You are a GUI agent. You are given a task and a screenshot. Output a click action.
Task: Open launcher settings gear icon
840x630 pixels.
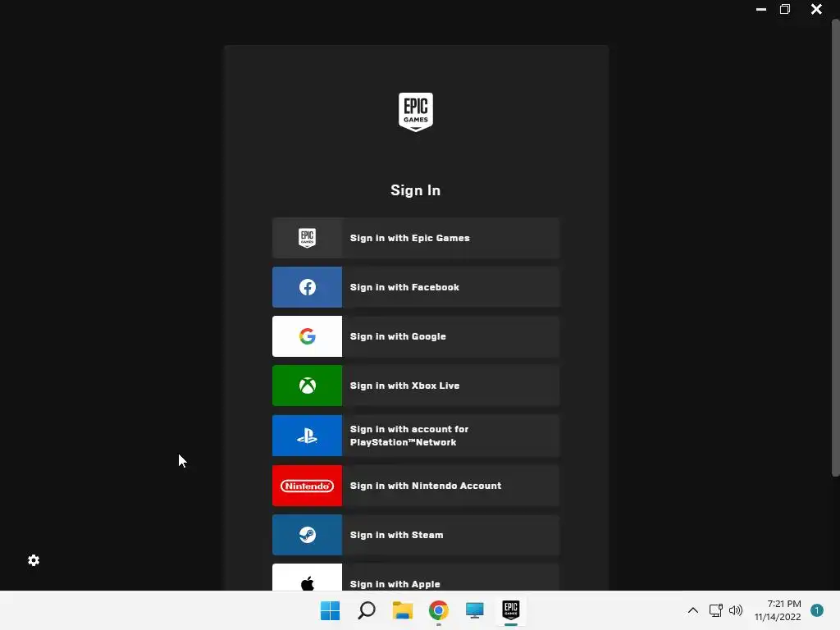pyautogui.click(x=34, y=560)
